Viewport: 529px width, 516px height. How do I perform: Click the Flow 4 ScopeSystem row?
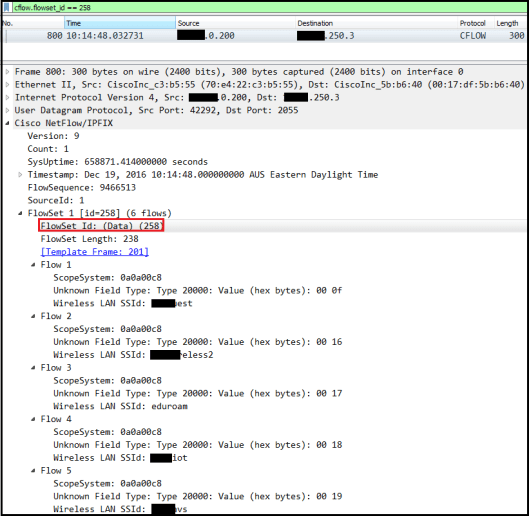pos(107,432)
